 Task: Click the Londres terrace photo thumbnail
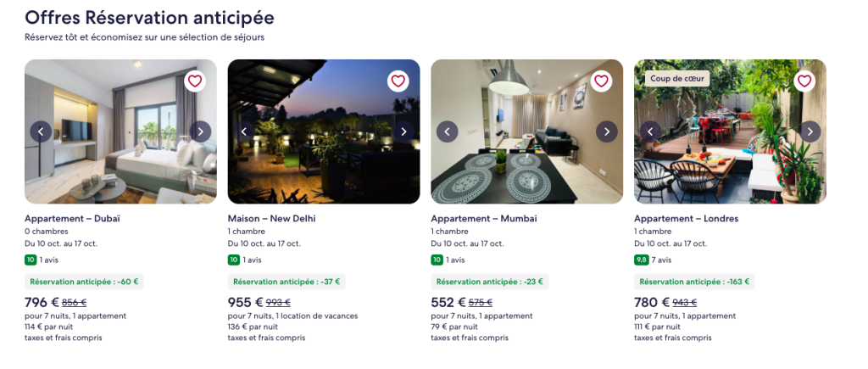coord(730,131)
